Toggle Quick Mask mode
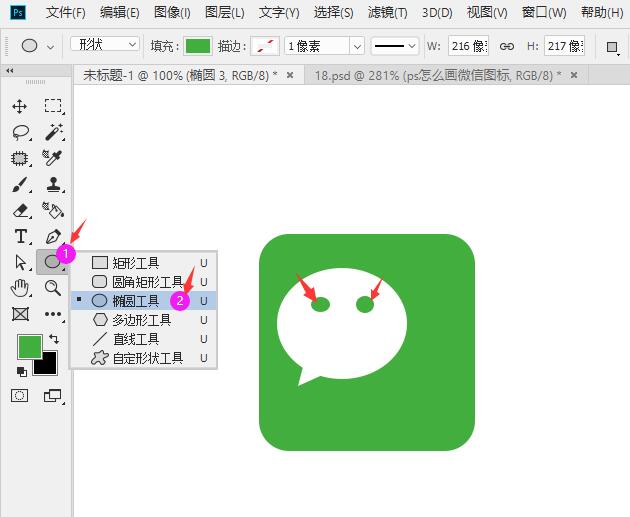This screenshot has height=517, width=630. 19,396
